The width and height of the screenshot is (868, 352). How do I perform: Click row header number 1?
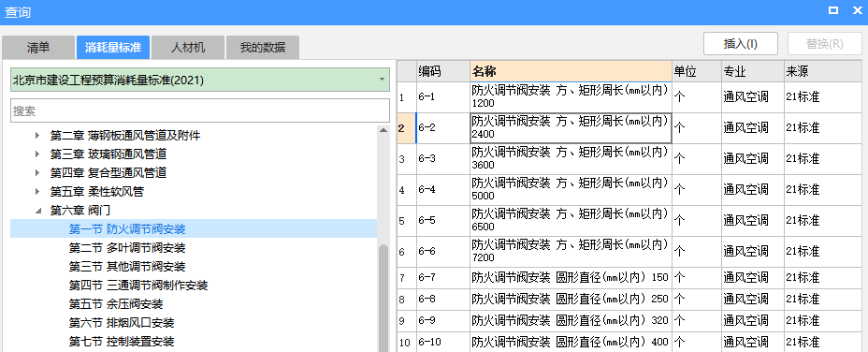(406, 97)
